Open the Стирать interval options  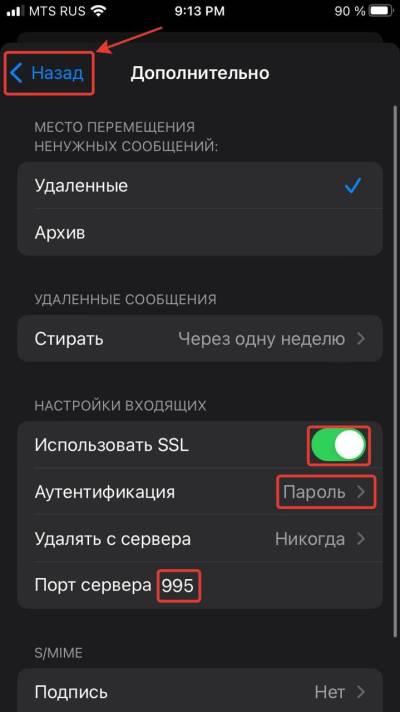200,339
